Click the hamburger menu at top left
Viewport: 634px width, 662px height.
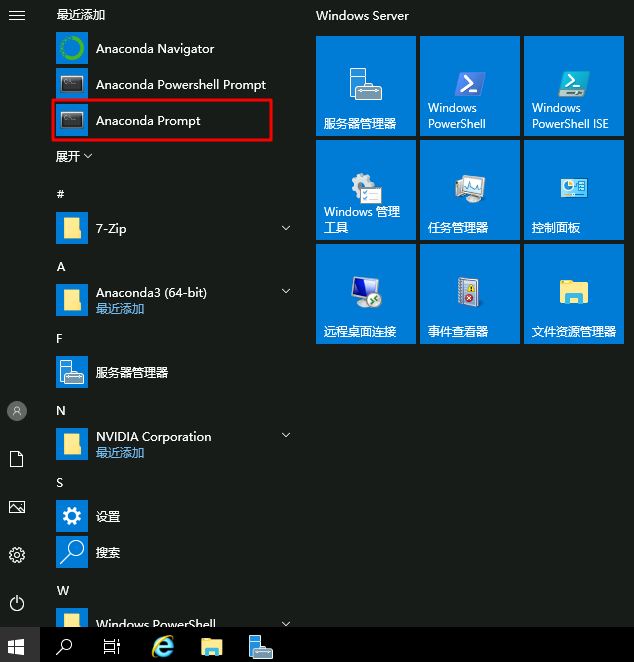[x=17, y=16]
